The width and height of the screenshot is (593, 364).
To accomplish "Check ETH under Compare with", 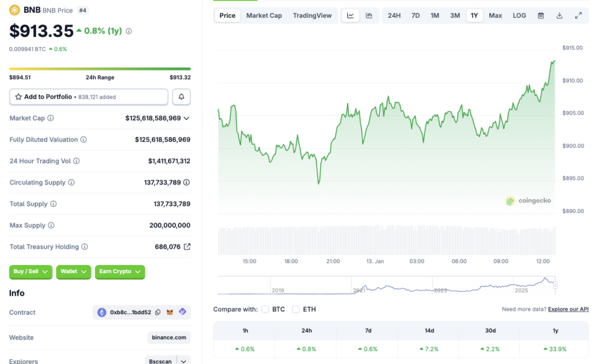I will pyautogui.click(x=295, y=309).
